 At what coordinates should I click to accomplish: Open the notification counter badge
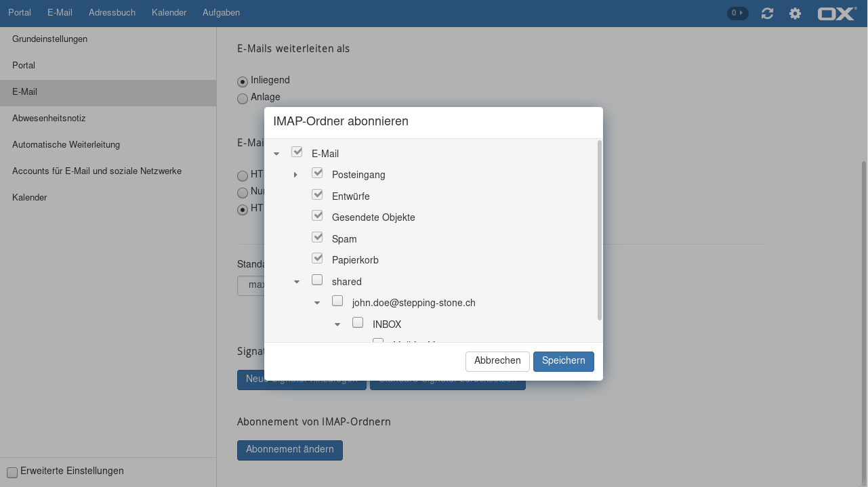737,13
